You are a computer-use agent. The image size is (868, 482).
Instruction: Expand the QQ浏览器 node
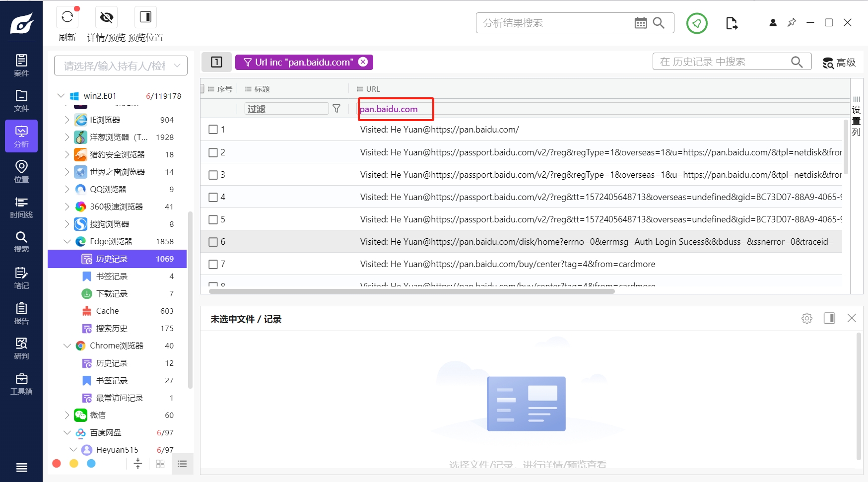(67, 189)
